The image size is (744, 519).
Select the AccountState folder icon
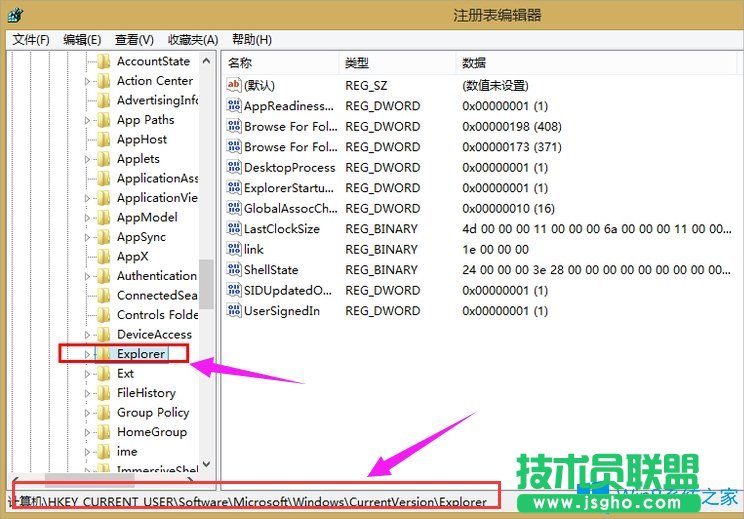pos(104,61)
